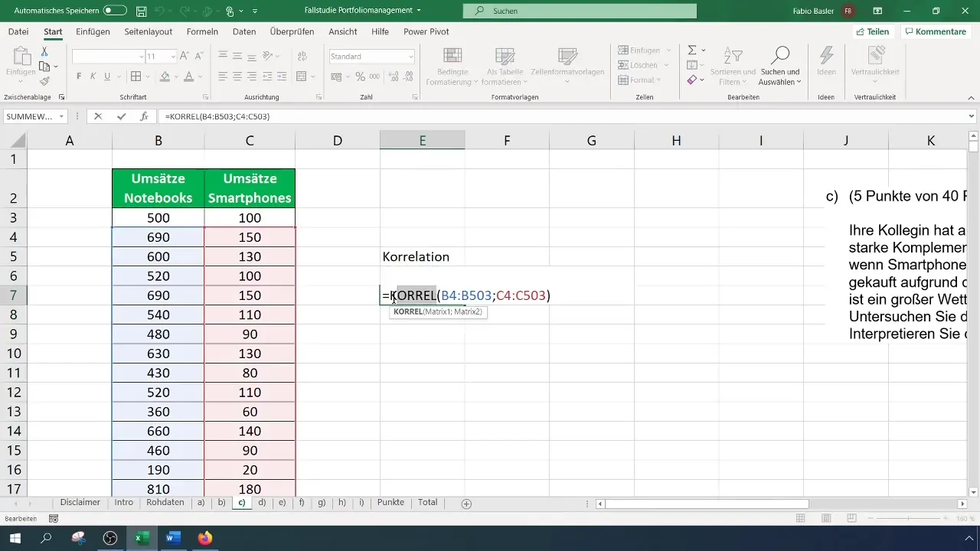Click the merge and center icon
Image resolution: width=980 pixels, height=551 pixels.
click(x=301, y=76)
